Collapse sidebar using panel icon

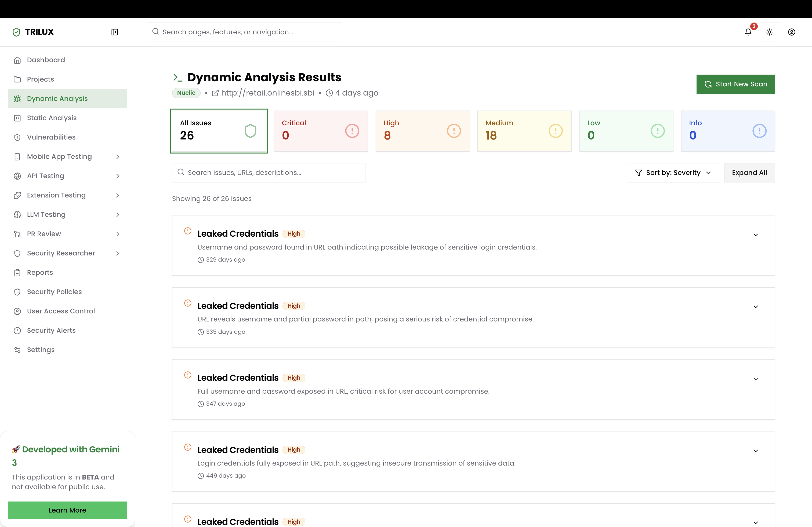pyautogui.click(x=115, y=32)
